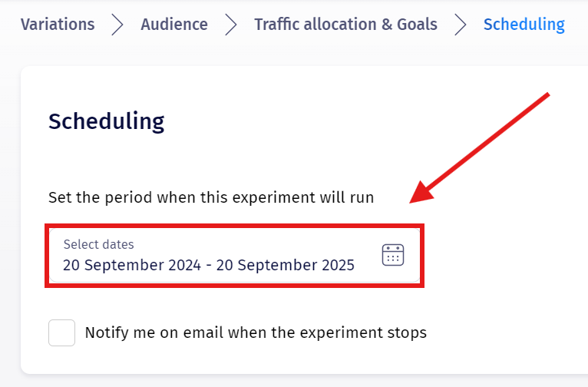
Task: Click the 'Set the period' description text
Action: point(211,197)
